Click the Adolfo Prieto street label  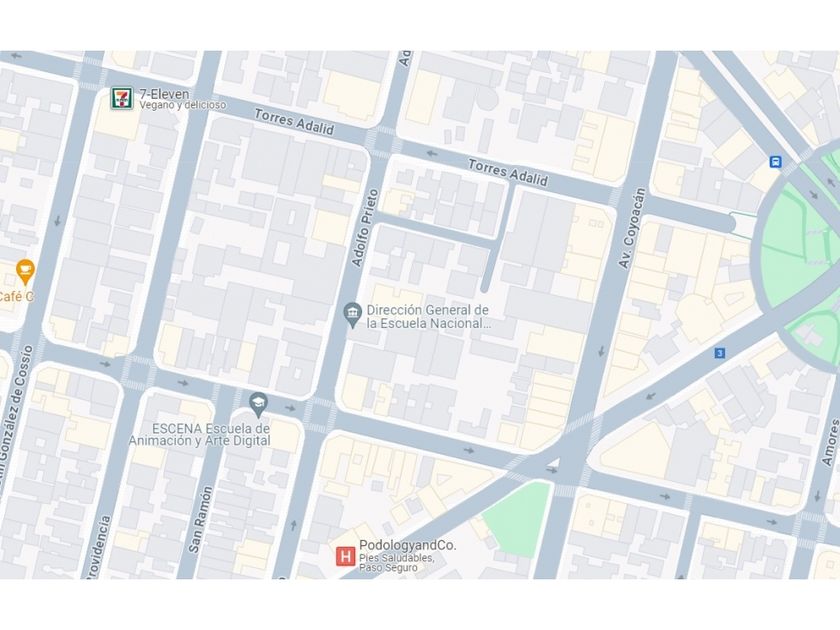click(365, 228)
